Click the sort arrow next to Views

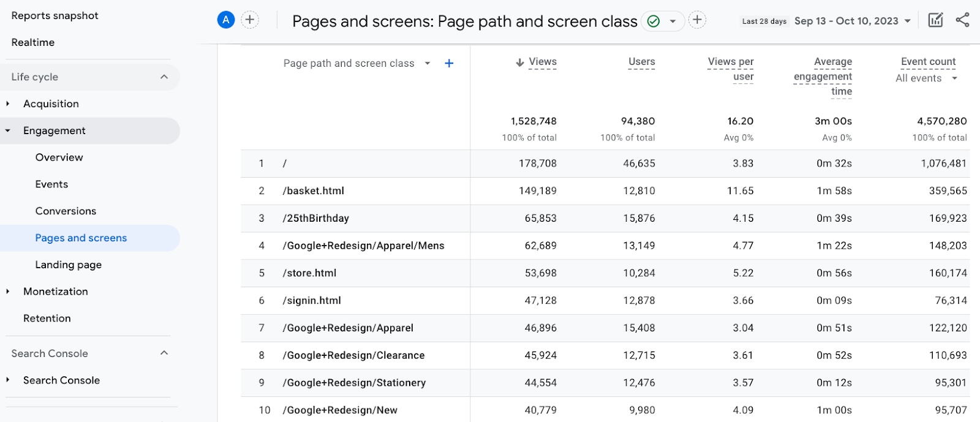520,62
